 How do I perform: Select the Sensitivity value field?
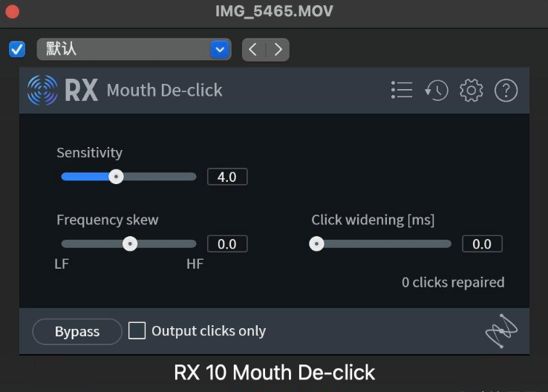227,177
